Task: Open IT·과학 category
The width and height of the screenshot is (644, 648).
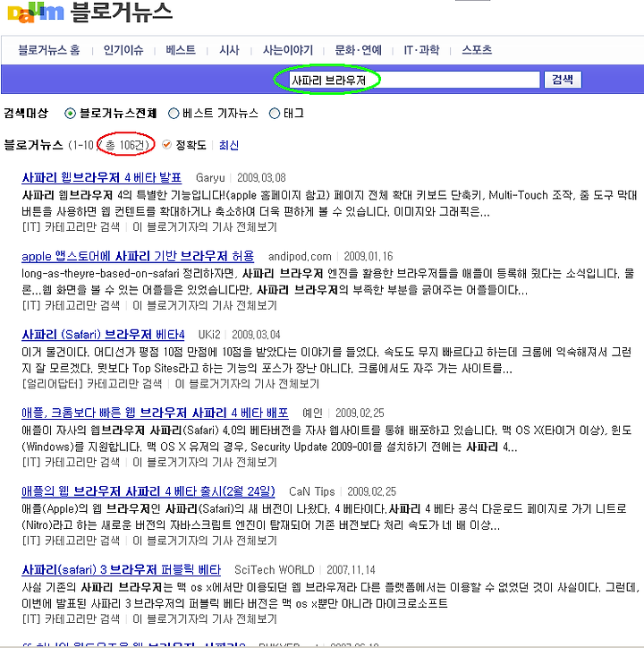Action: pyautogui.click(x=421, y=50)
